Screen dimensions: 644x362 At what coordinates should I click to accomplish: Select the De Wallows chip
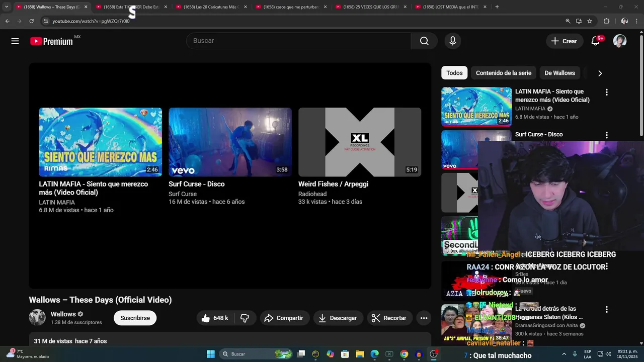point(559,73)
